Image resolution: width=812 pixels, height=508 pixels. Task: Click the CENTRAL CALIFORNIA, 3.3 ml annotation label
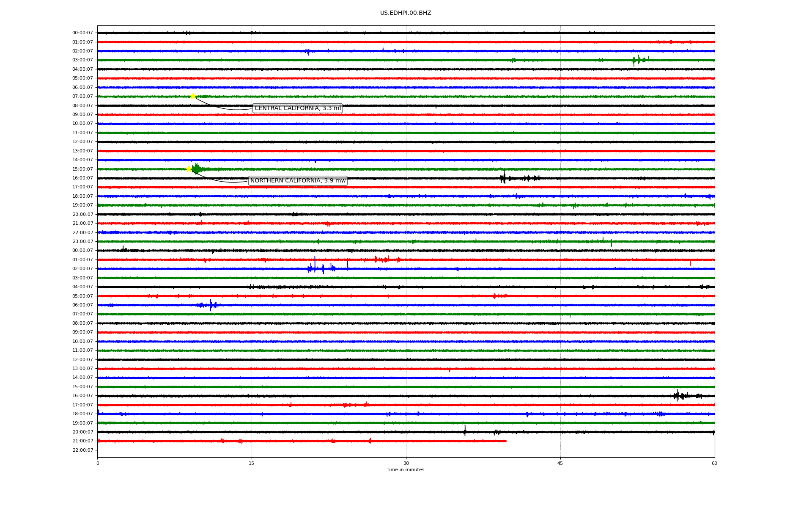click(297, 108)
